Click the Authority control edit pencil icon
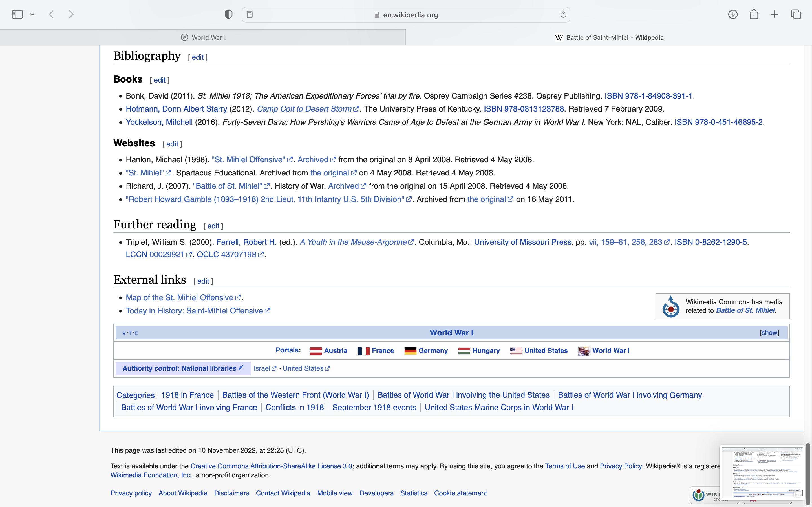The width and height of the screenshot is (812, 507). pyautogui.click(x=241, y=368)
